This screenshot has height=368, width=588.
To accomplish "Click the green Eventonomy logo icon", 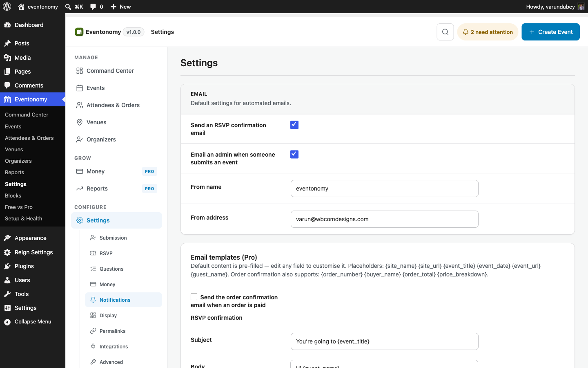I will pyautogui.click(x=79, y=32).
